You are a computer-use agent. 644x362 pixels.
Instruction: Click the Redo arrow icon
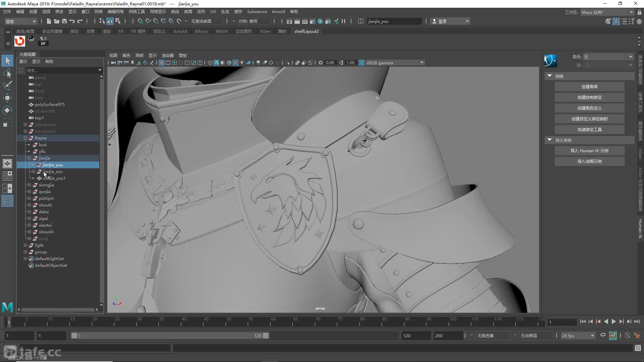point(80,21)
